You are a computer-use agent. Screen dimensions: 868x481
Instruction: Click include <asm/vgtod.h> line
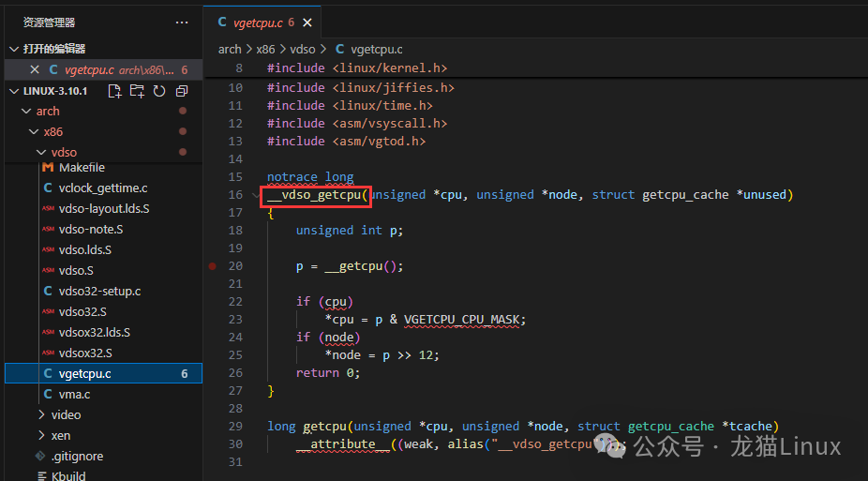pyautogui.click(x=346, y=142)
